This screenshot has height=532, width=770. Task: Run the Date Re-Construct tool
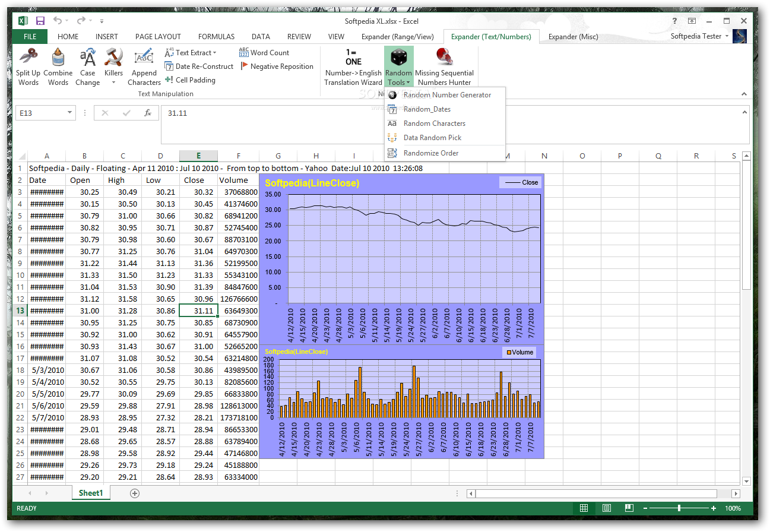click(199, 66)
